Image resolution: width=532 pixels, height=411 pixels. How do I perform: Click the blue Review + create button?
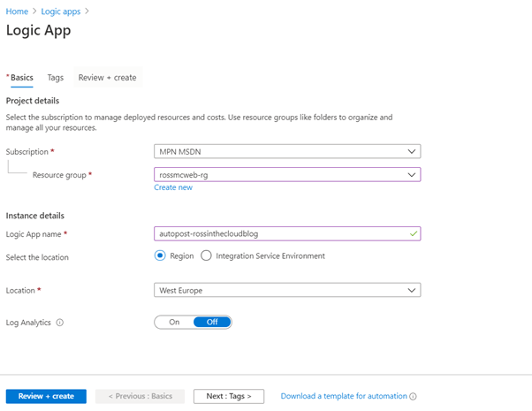(46, 396)
